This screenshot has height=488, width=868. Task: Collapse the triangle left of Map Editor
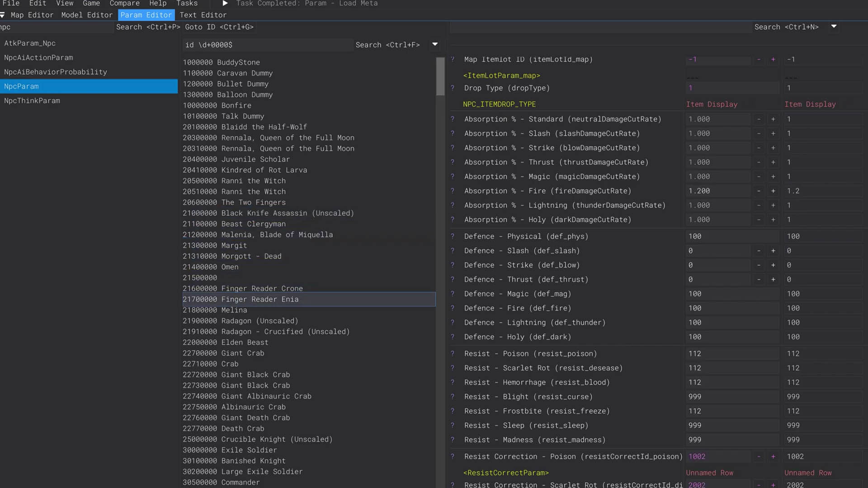pos(3,15)
